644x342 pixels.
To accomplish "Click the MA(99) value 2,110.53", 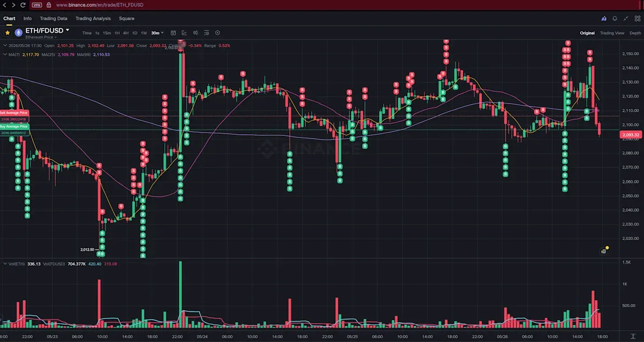I will point(101,54).
